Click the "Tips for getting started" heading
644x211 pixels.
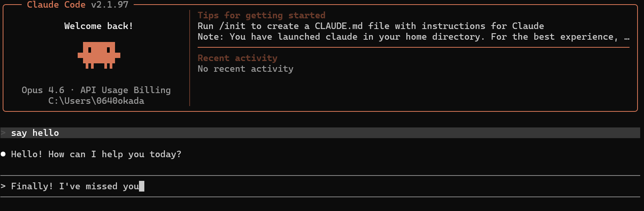tap(261, 15)
